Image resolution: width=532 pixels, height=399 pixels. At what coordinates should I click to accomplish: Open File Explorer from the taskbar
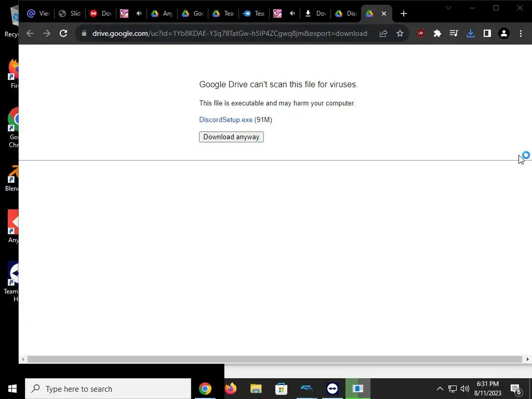pos(256,389)
